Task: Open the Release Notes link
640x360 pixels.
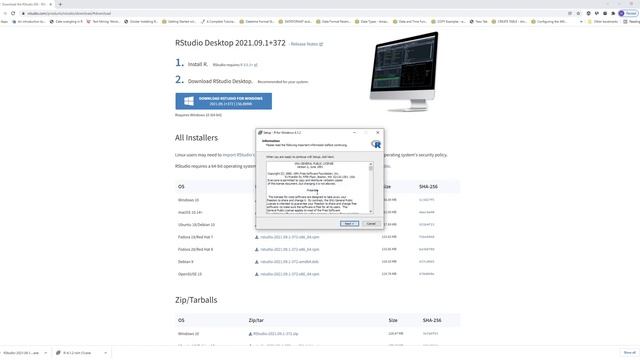Action: point(306,44)
